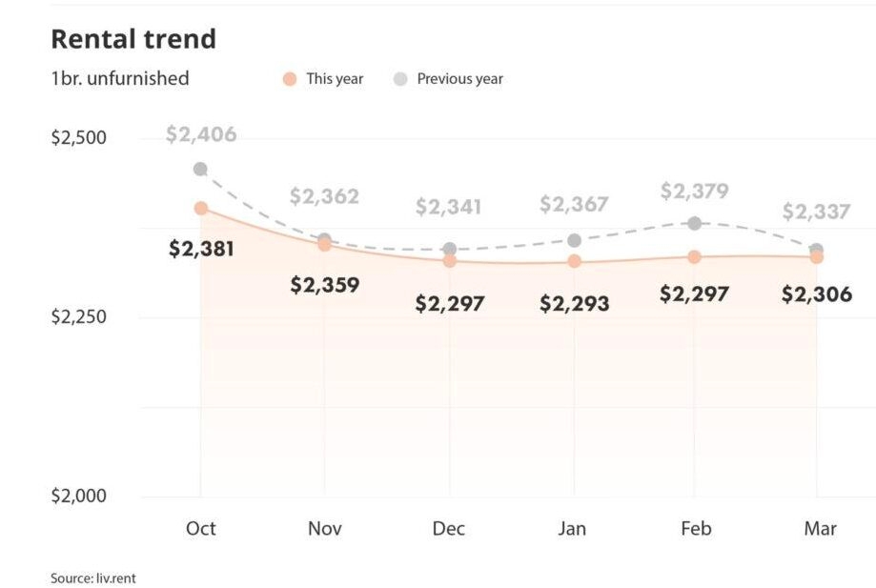876x588 pixels.
Task: Click the $2,306 March value label
Action: [x=816, y=294]
